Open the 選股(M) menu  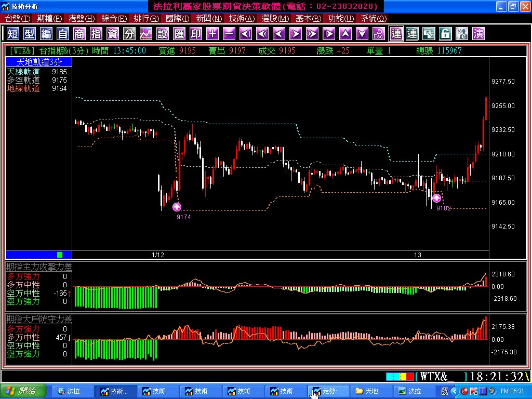[x=275, y=19]
